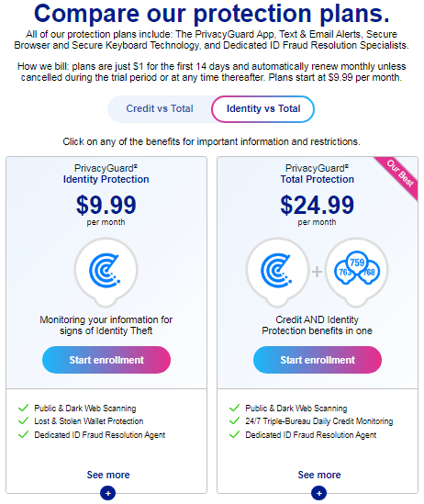
Task: Click the Our Best pink ribbon badge
Action: [399, 175]
